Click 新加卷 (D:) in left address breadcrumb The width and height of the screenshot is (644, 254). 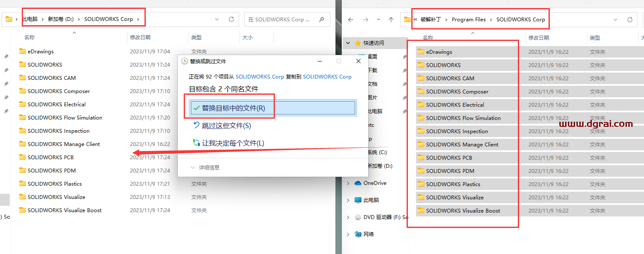click(x=61, y=19)
